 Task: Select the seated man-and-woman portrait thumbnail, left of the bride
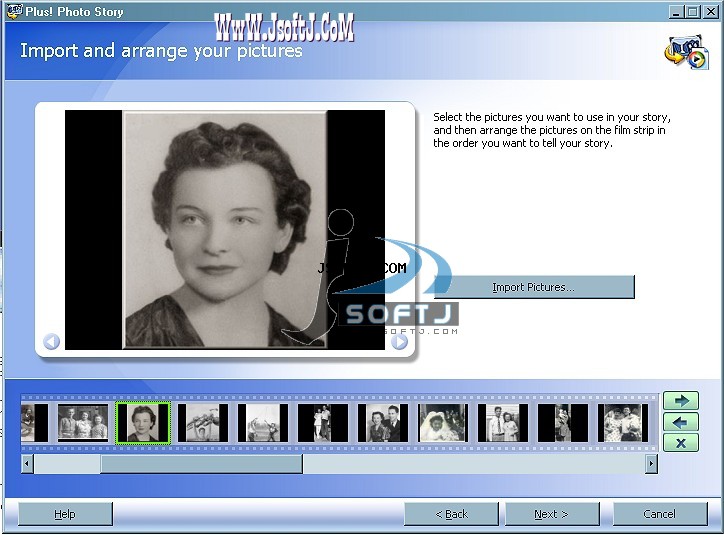tap(383, 422)
